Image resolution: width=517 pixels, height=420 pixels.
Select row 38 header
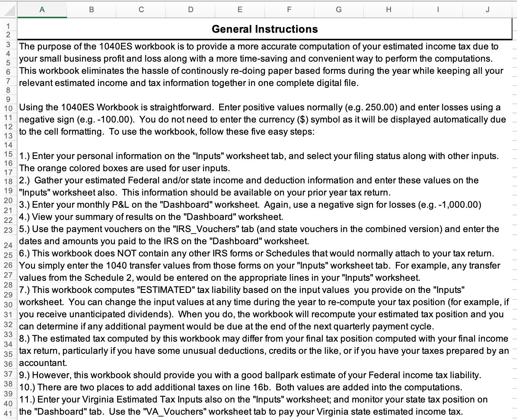[8, 383]
